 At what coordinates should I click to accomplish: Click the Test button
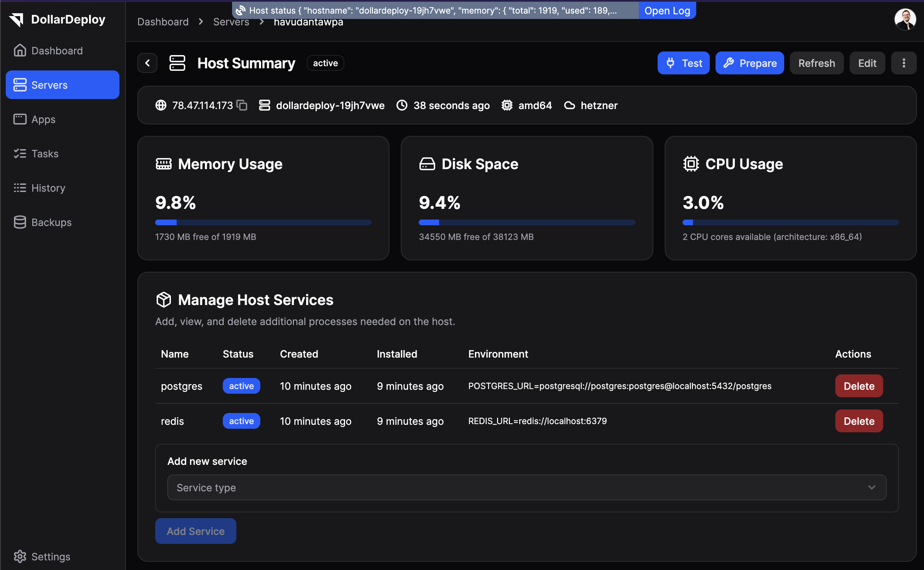(683, 63)
